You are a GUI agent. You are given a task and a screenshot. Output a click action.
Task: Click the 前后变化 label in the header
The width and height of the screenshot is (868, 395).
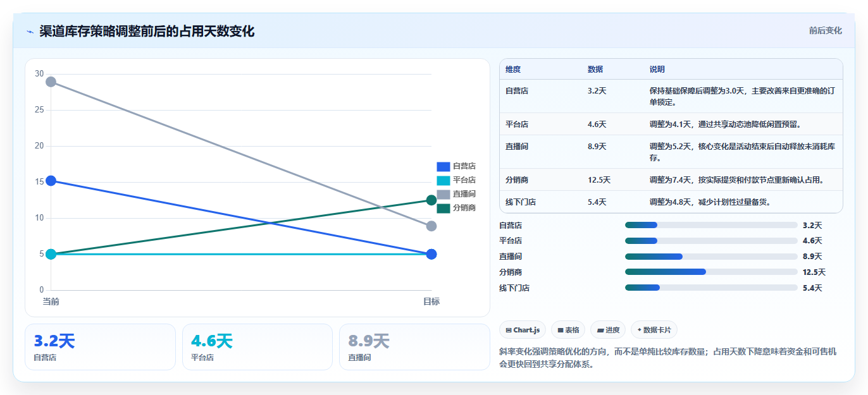point(825,30)
